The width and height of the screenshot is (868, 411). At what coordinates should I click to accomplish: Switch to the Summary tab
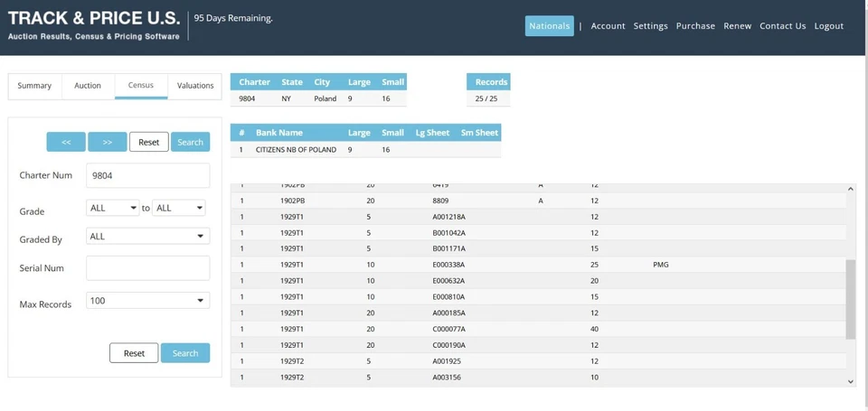point(34,86)
